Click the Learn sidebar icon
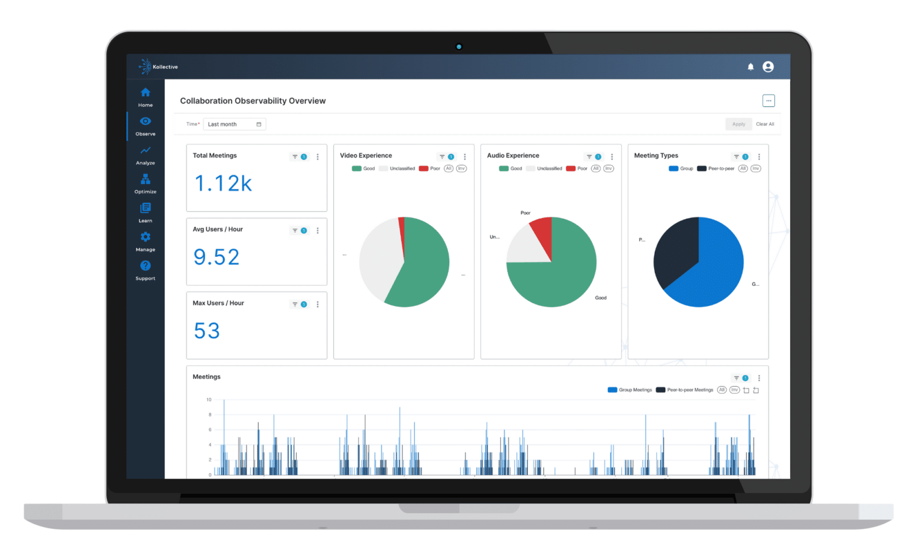Image resolution: width=924 pixels, height=560 pixels. click(145, 210)
